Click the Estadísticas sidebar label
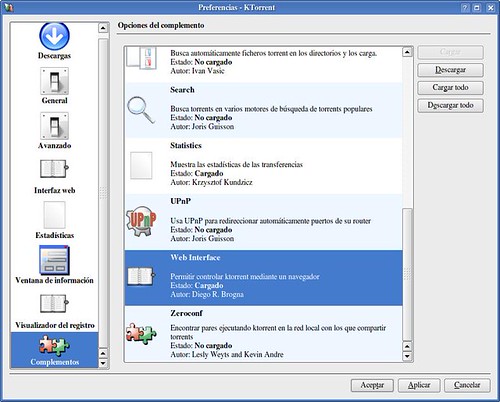 click(x=54, y=235)
